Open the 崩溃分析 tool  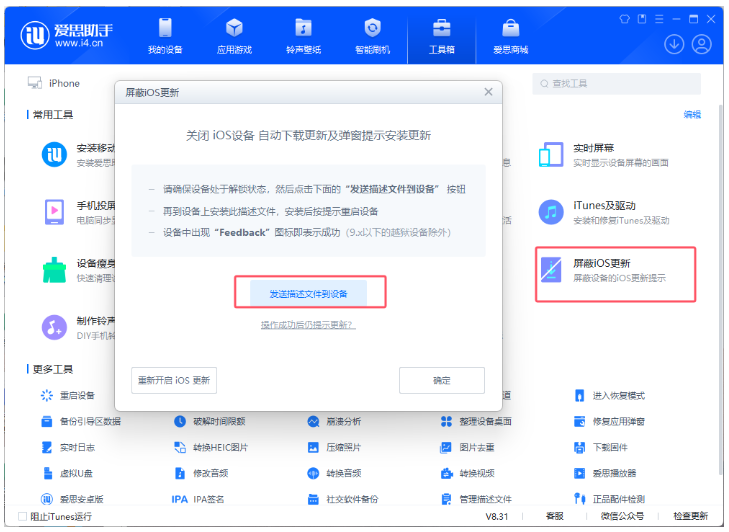click(x=334, y=421)
